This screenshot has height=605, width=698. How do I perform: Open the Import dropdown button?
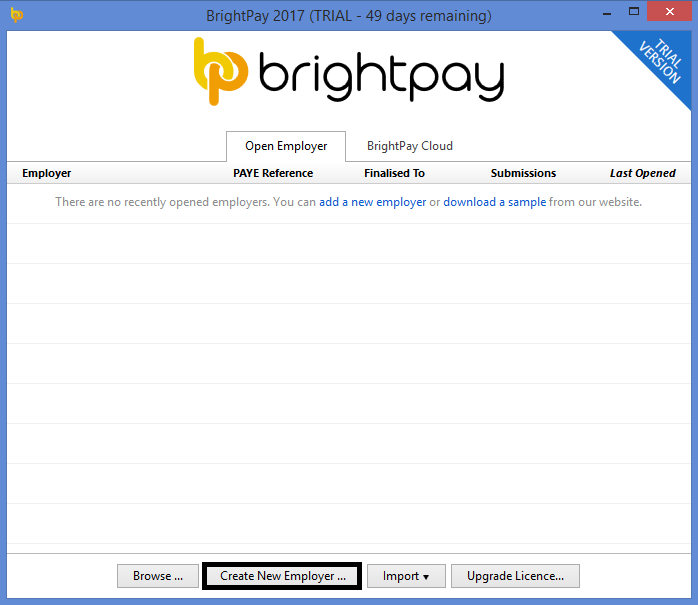[406, 576]
